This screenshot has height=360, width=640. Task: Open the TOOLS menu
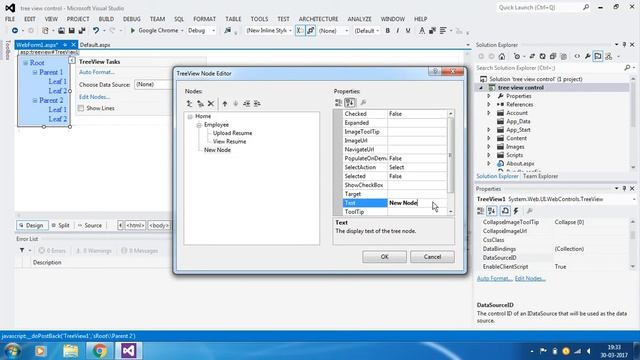tap(259, 19)
